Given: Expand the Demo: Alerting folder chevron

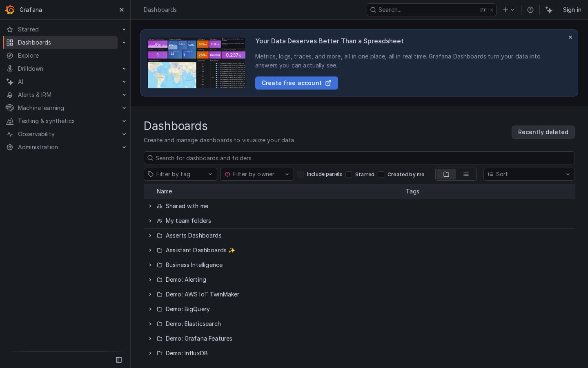Looking at the screenshot, I should [x=150, y=280].
